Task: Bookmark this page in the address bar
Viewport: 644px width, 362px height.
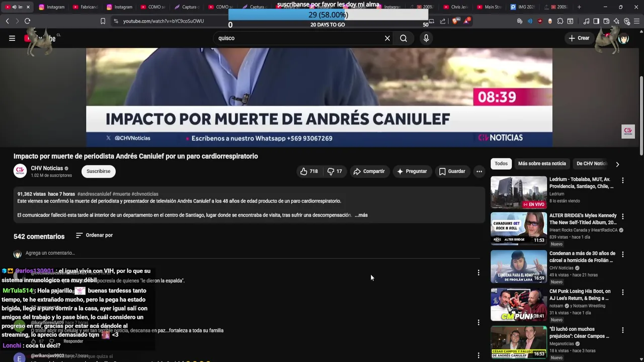Action: point(103,21)
